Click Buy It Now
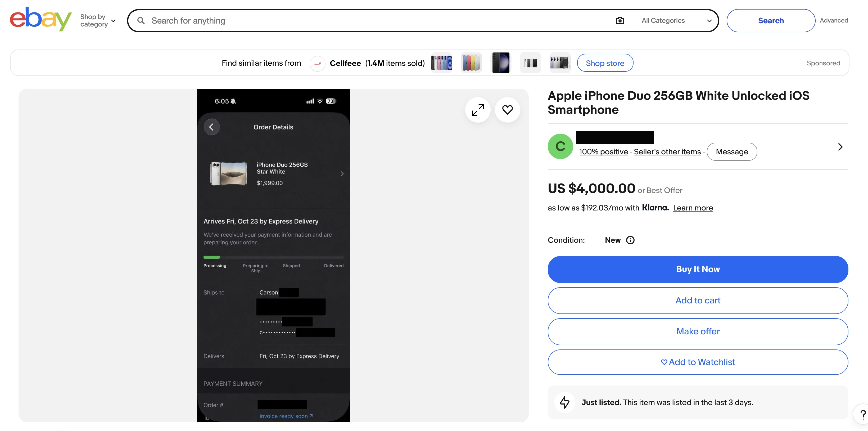The width and height of the screenshot is (868, 431). (698, 269)
